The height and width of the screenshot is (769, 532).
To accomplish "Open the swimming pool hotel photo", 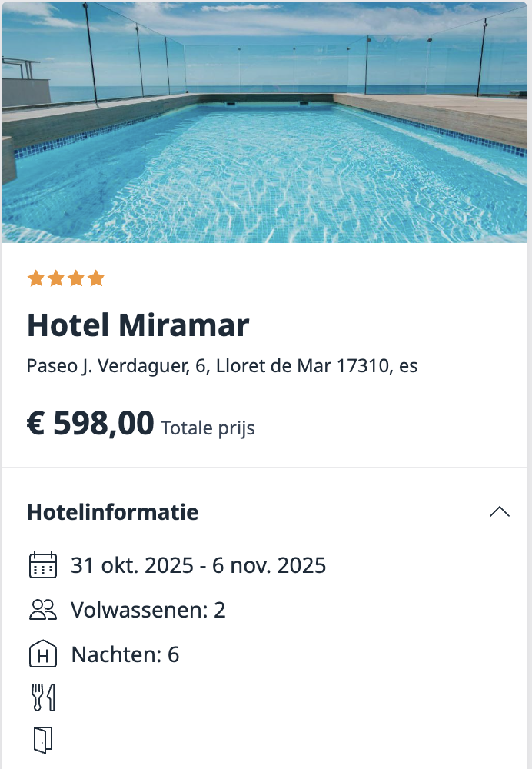I will (264, 122).
